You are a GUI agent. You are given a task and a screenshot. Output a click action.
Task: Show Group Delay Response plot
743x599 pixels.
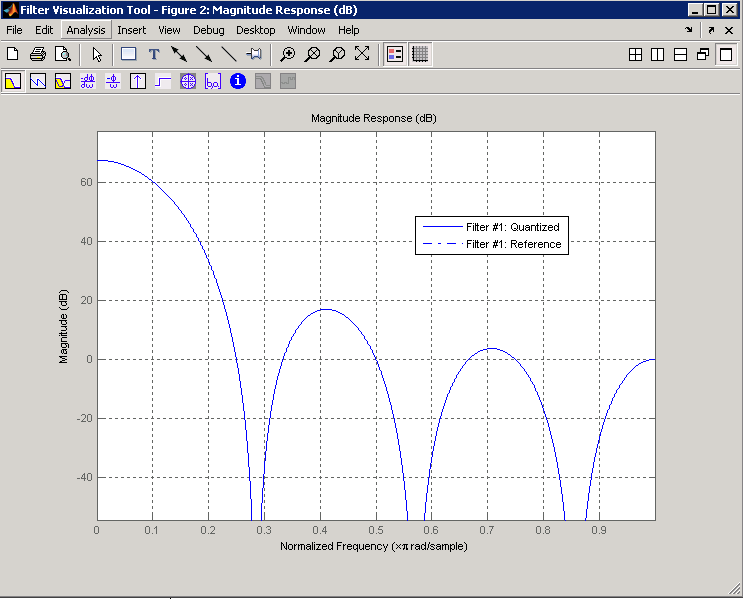click(x=88, y=81)
